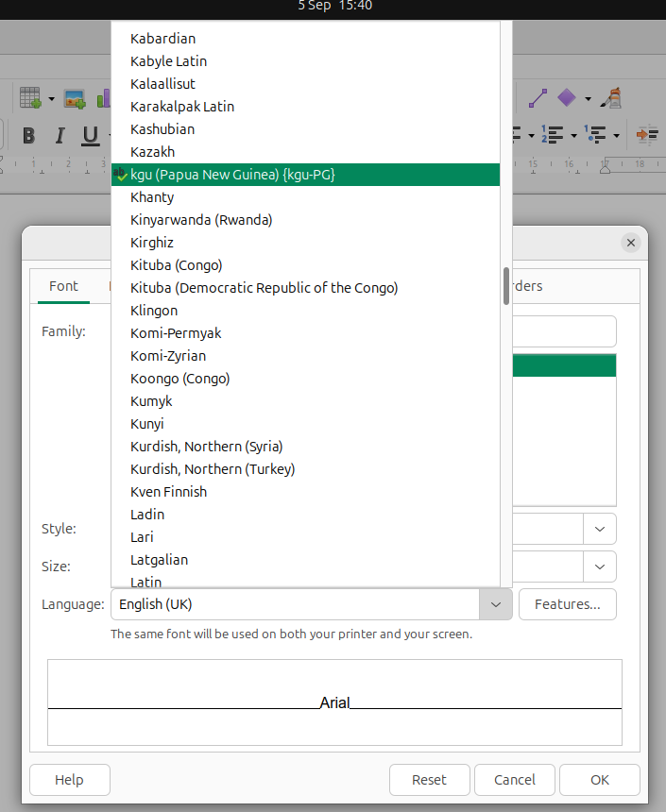Select Kabyle Latin language
The image size is (666, 812).
305,61
